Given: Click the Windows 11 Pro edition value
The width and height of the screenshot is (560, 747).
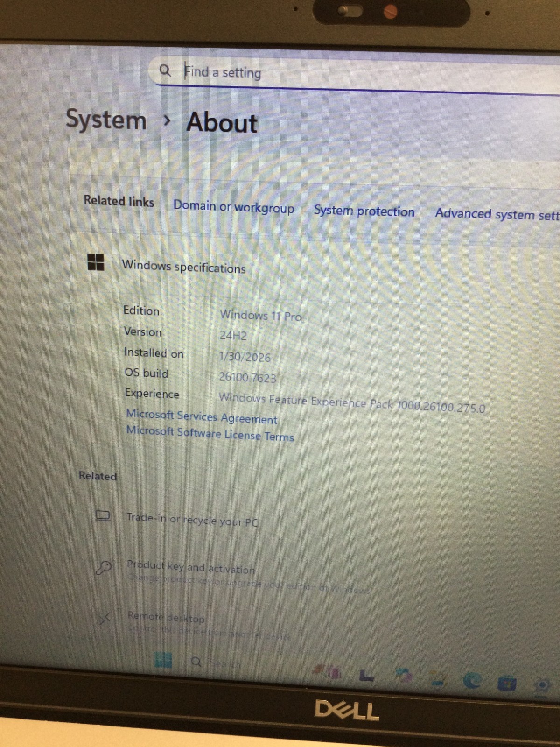Looking at the screenshot, I should (x=261, y=316).
